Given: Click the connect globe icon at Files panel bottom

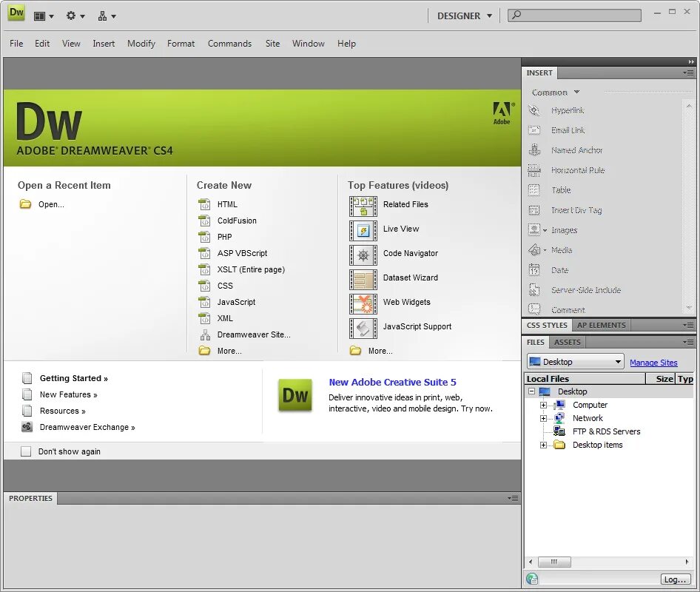Looking at the screenshot, I should click(x=532, y=579).
